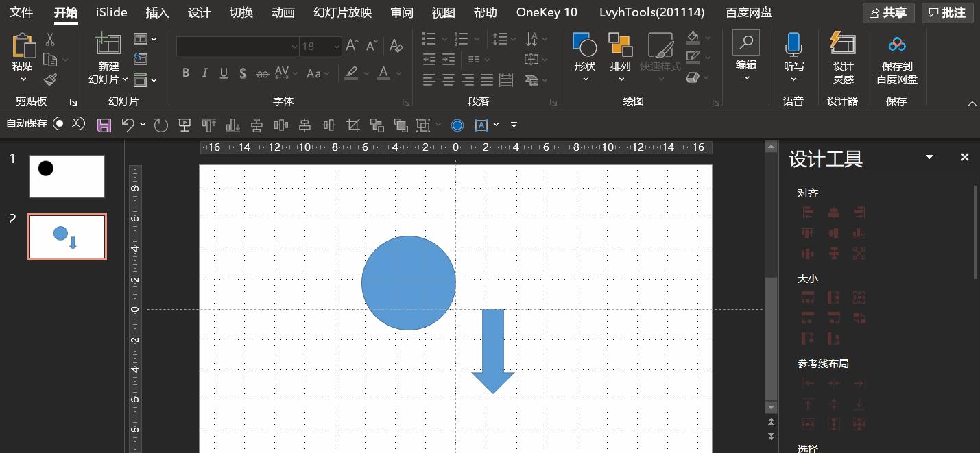Click the 共享 (Share) button

pos(888,12)
